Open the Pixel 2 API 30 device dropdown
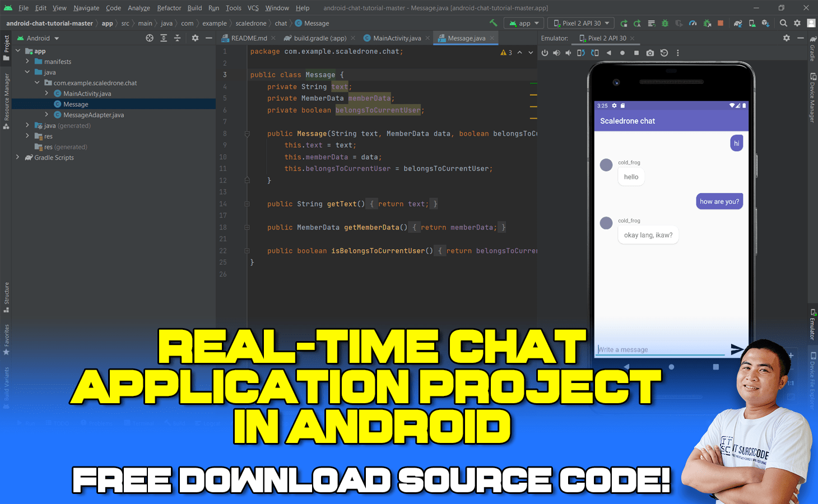 click(x=581, y=23)
